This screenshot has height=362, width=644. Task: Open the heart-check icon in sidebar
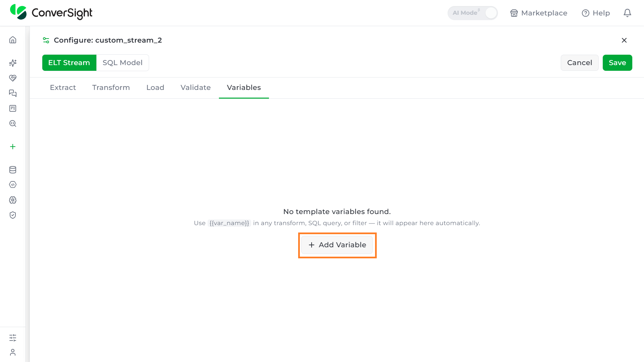click(x=13, y=78)
